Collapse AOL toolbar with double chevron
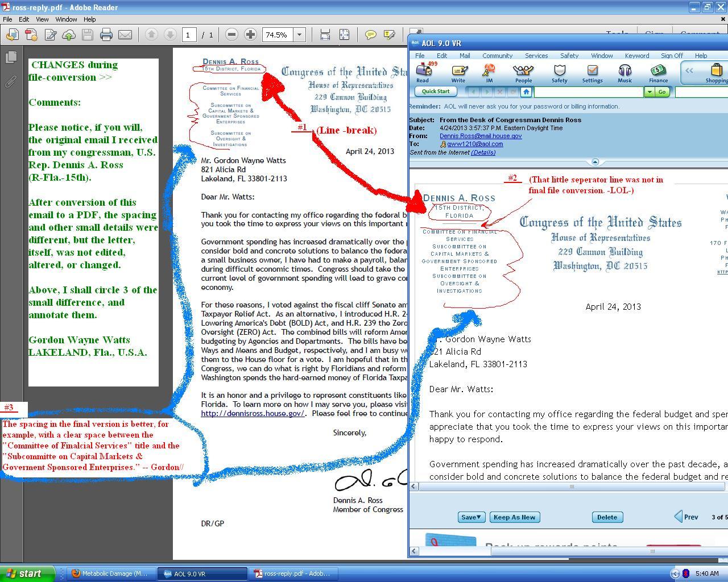 [x=689, y=71]
